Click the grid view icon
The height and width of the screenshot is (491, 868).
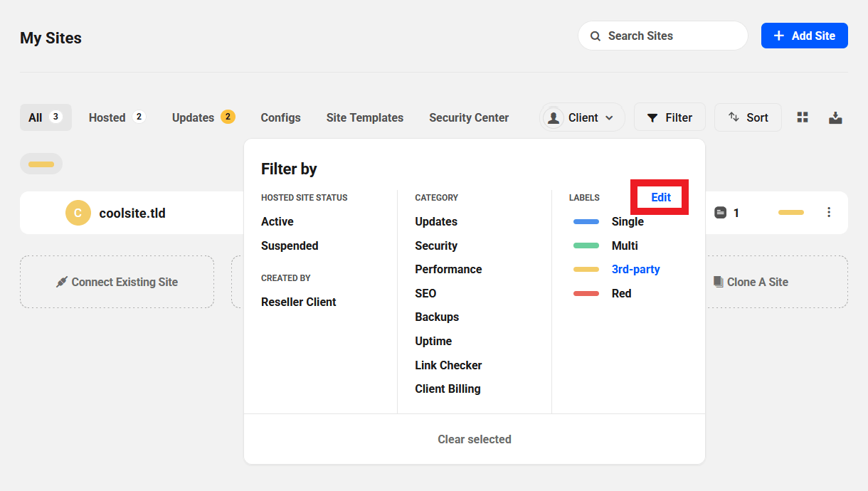click(x=803, y=117)
